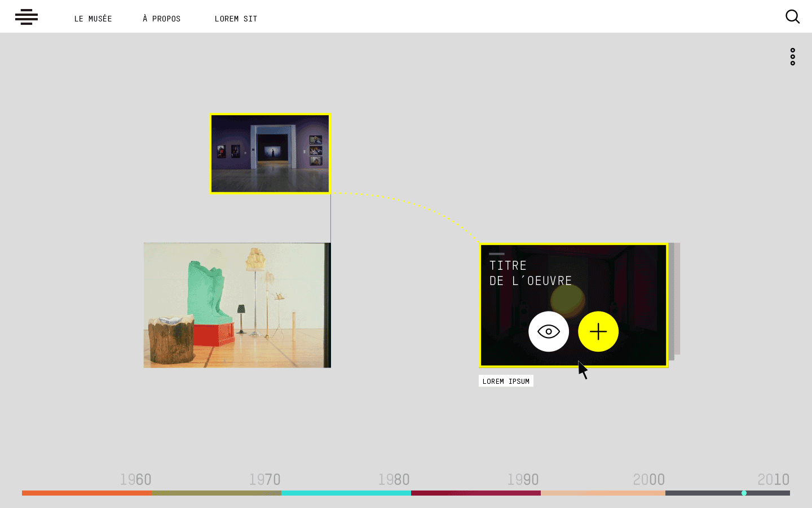Click the Lorem Ipsum tag label
The image size is (812, 508).
506,381
